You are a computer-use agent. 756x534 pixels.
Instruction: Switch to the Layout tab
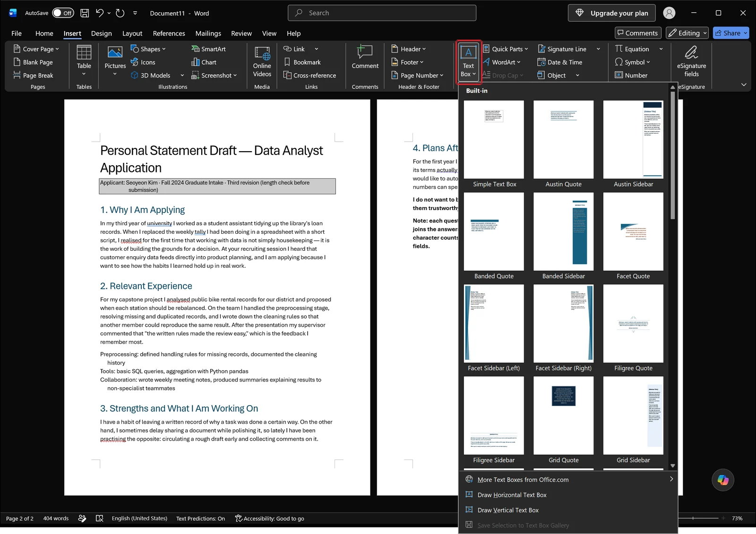click(132, 34)
